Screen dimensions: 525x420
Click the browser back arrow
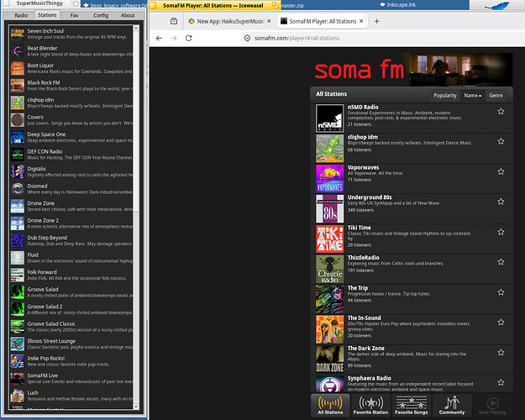coord(159,38)
